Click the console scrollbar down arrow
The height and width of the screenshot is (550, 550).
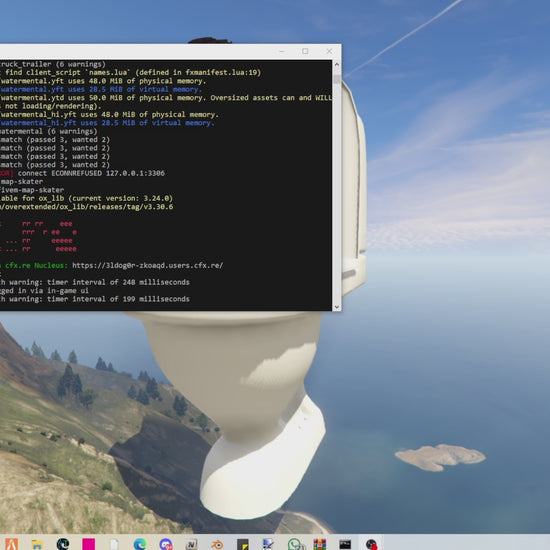point(337,307)
